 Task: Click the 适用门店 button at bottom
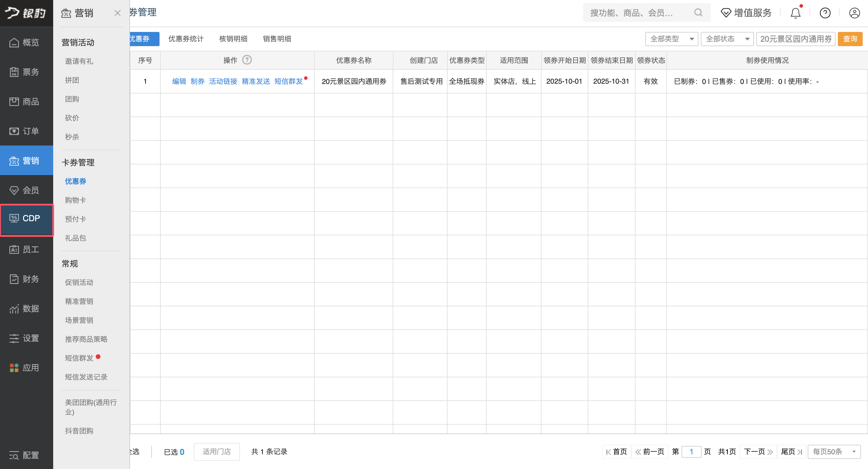tap(217, 452)
